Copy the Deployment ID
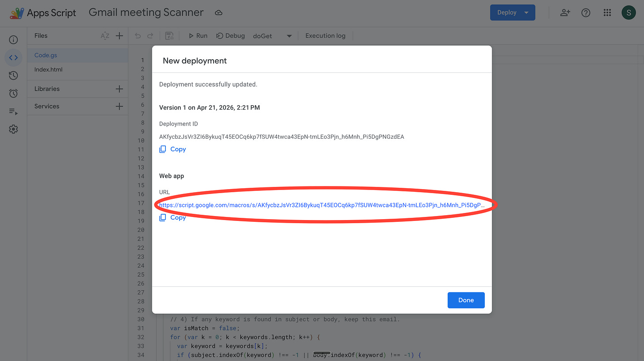This screenshot has height=361, width=644. [172, 149]
